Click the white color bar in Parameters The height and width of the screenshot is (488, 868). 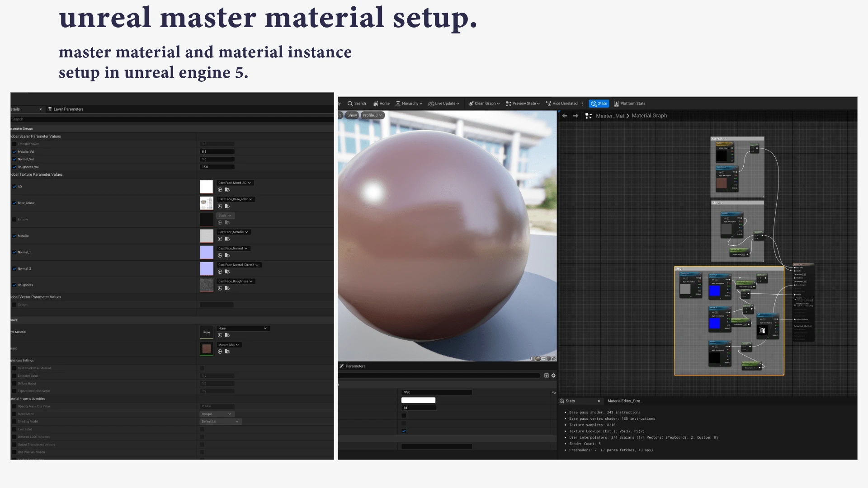pyautogui.click(x=418, y=400)
